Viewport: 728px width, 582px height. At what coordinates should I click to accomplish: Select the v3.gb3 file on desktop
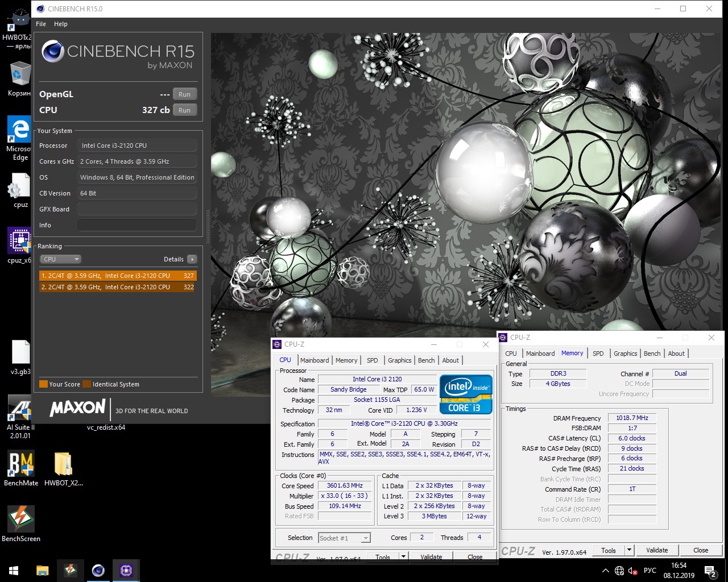coord(19,357)
